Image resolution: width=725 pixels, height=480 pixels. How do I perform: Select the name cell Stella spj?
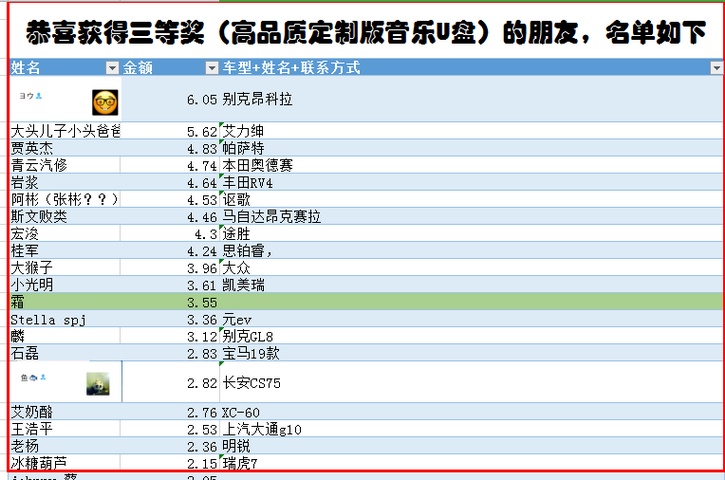click(x=65, y=319)
